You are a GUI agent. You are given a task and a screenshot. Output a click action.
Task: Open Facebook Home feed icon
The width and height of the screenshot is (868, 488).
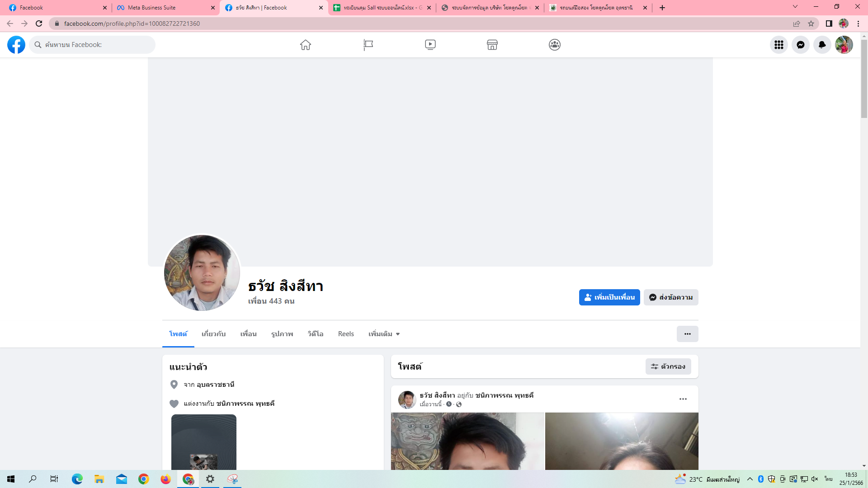[306, 45]
